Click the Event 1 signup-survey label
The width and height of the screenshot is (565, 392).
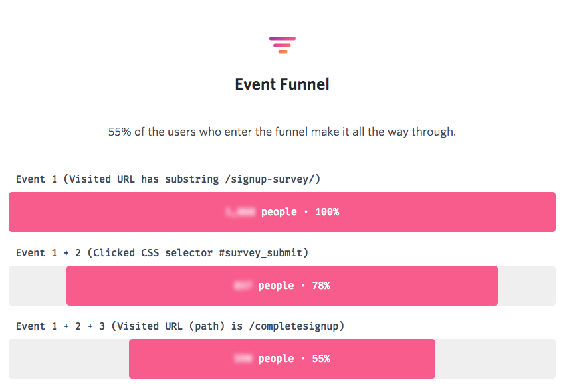168,179
